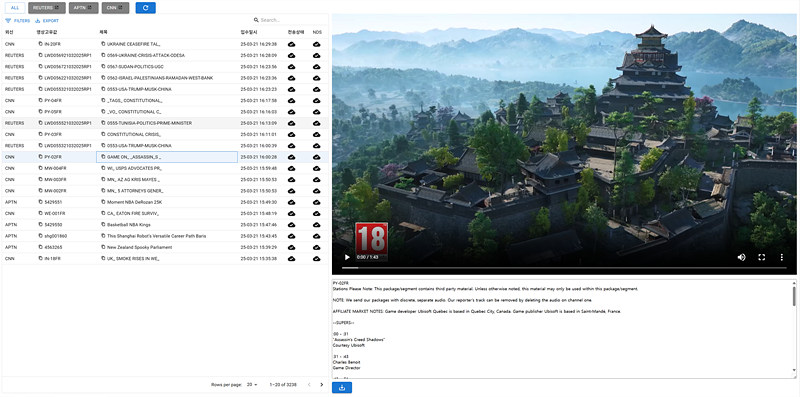Click the magnifier icon beside Search
The width and height of the screenshot is (800, 397).
click(256, 20)
